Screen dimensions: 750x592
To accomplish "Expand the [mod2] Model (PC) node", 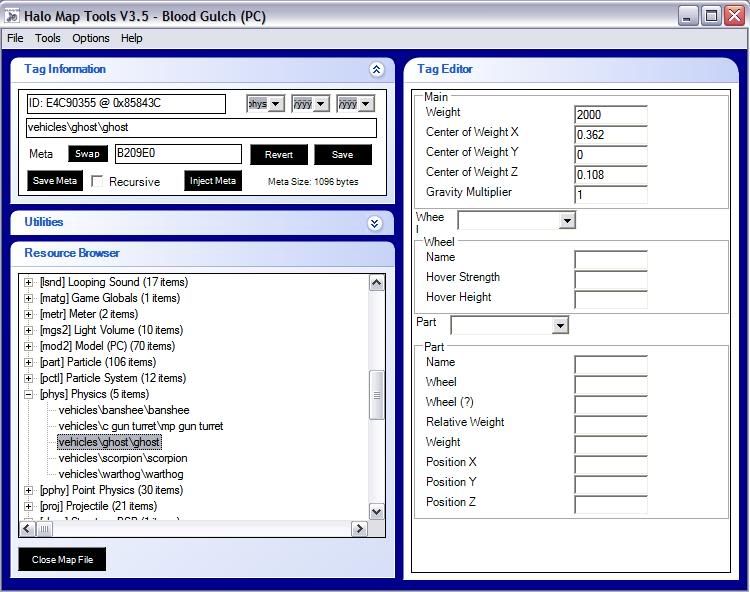I will [x=29, y=346].
